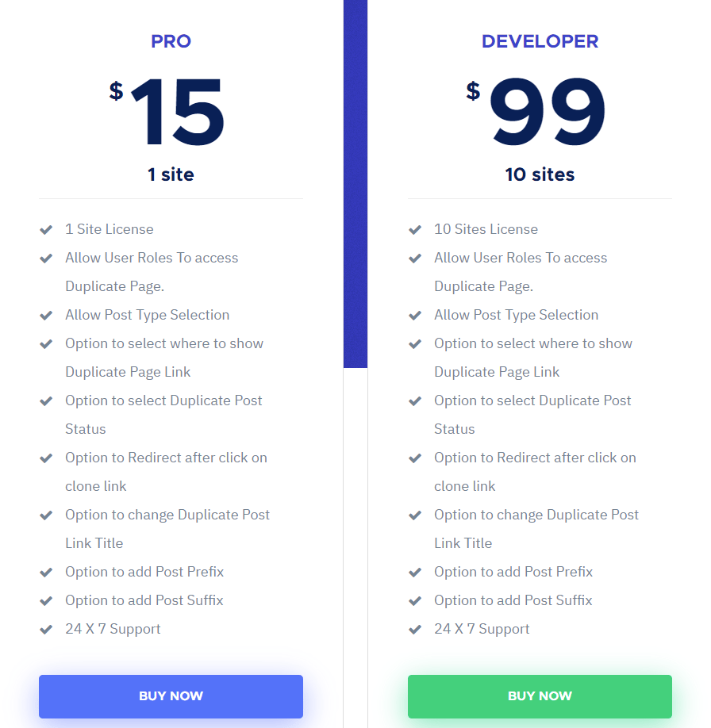711x728 pixels.
Task: Click the green BUY NOW button for Developer
Action: coord(540,695)
